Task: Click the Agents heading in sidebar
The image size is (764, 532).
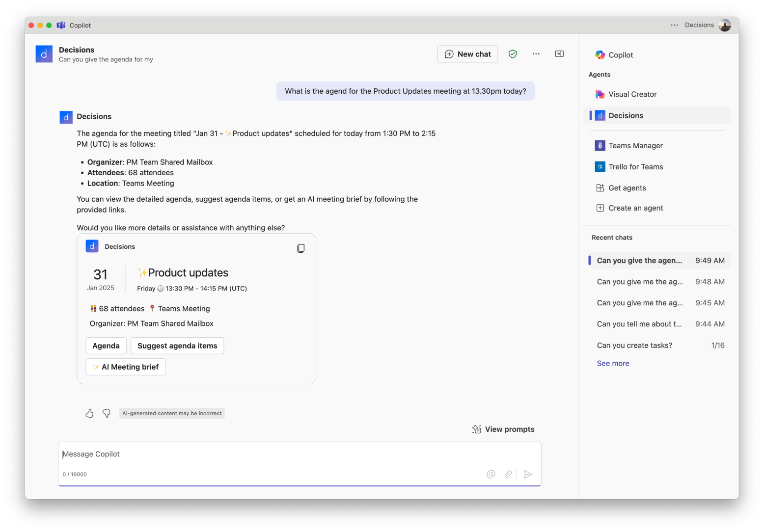Action: (600, 75)
